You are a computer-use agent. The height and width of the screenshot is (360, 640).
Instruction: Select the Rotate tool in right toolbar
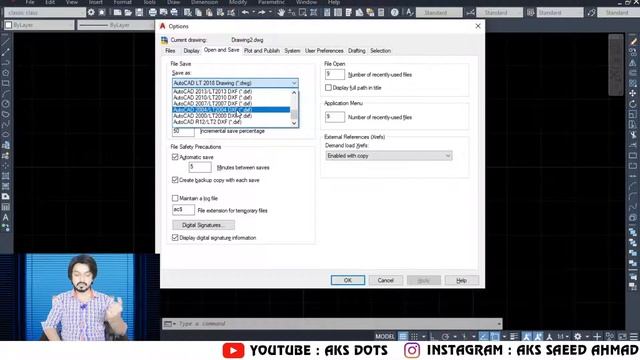click(x=633, y=104)
